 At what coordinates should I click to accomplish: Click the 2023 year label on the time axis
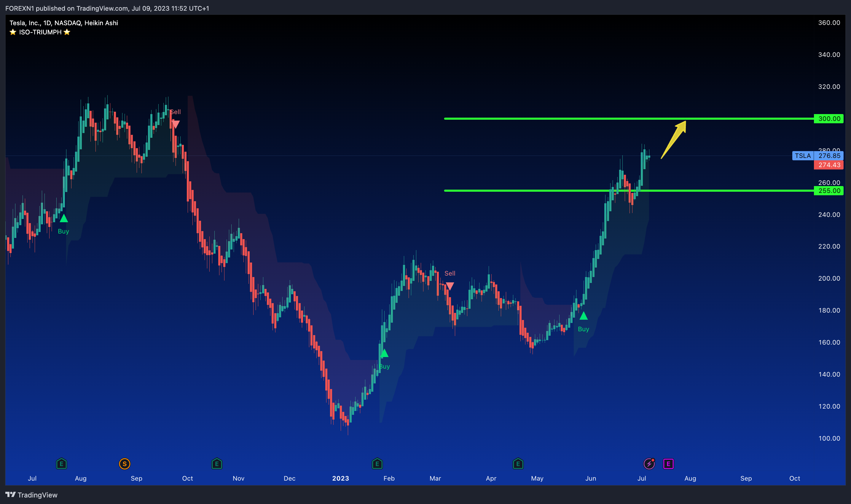tap(340, 478)
